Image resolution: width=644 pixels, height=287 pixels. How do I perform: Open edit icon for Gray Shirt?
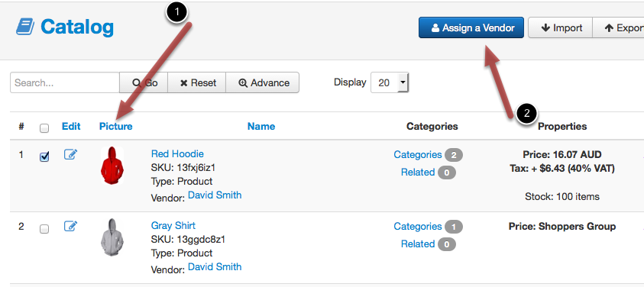click(x=70, y=226)
